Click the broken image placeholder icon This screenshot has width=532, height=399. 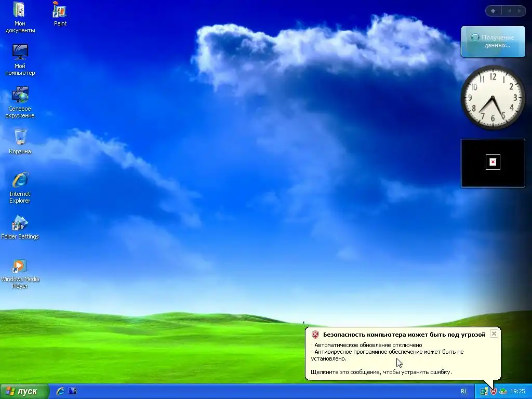(x=493, y=162)
